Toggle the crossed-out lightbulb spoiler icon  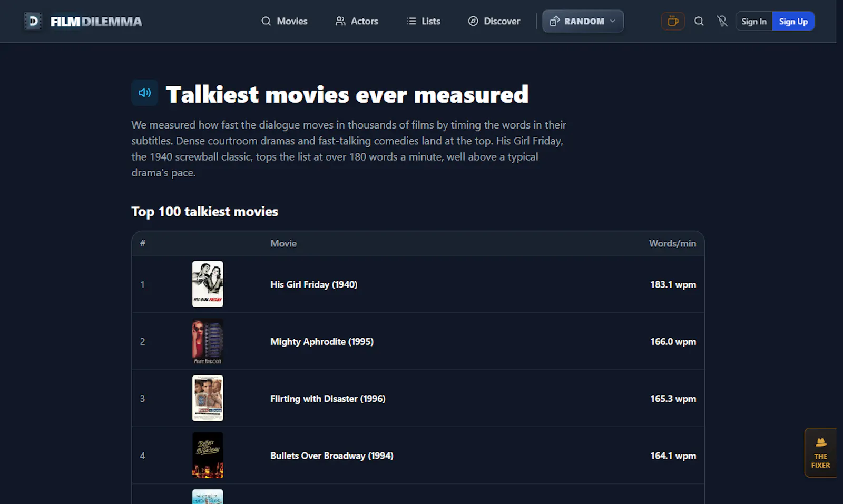click(722, 21)
